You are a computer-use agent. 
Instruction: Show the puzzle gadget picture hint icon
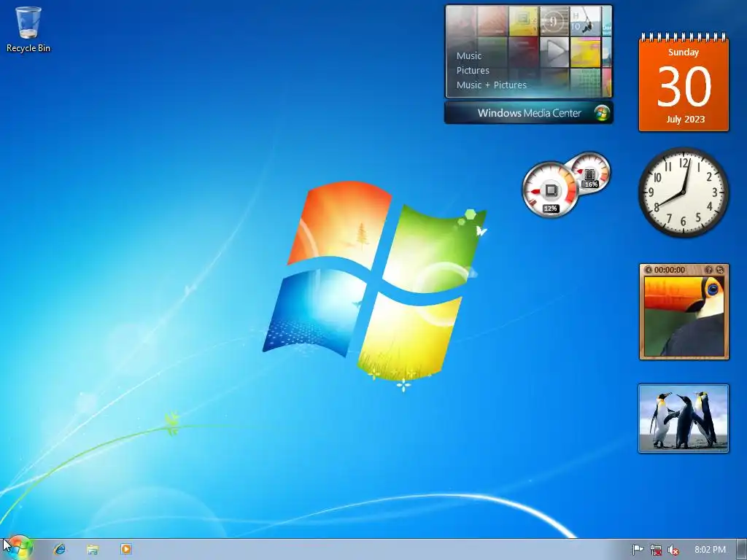point(709,270)
